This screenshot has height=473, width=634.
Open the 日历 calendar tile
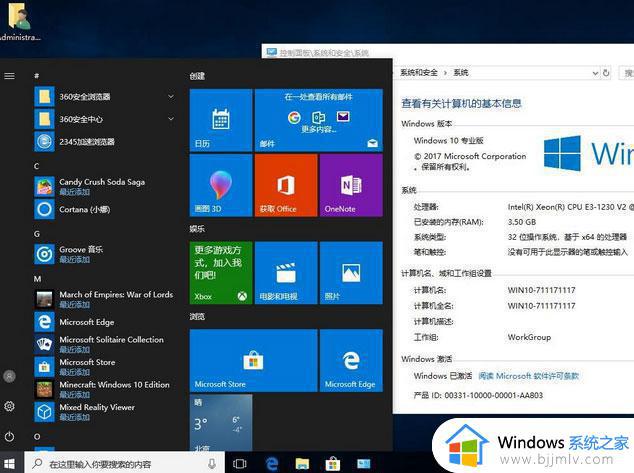[x=221, y=120]
